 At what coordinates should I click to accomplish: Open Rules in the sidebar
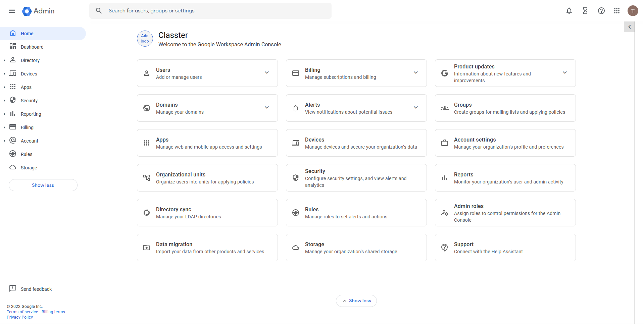point(43,154)
